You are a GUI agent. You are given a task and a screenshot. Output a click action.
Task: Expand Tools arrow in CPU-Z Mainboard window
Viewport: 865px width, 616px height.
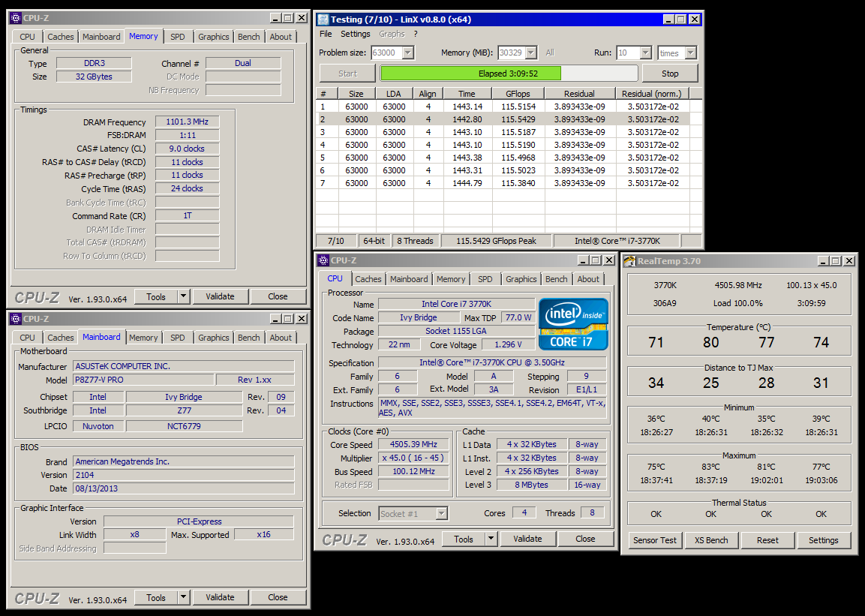coord(183,598)
